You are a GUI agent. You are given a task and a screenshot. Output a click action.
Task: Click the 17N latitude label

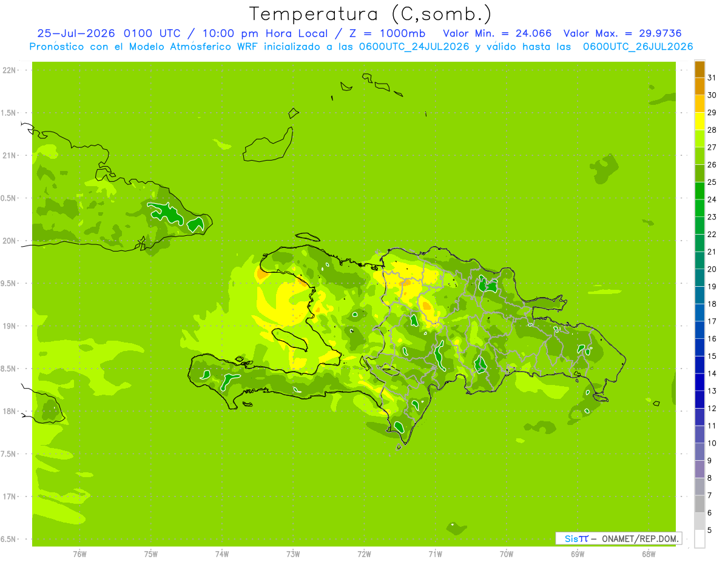tap(10, 497)
